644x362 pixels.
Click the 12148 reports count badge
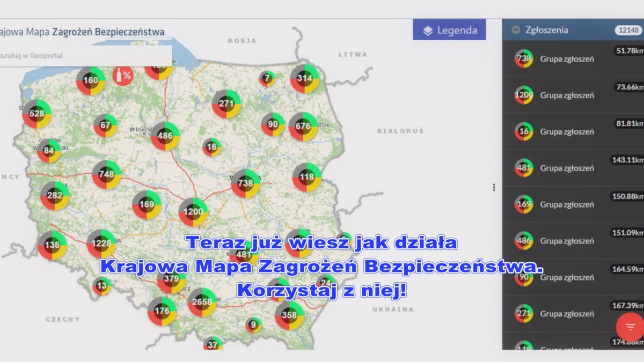(x=628, y=30)
